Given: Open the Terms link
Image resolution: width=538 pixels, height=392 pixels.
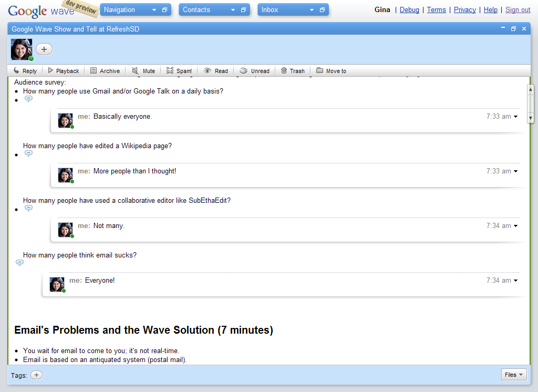Looking at the screenshot, I should coord(436,9).
